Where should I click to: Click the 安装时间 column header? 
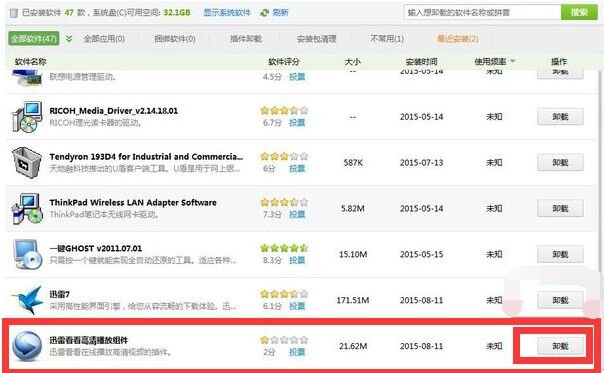421,62
